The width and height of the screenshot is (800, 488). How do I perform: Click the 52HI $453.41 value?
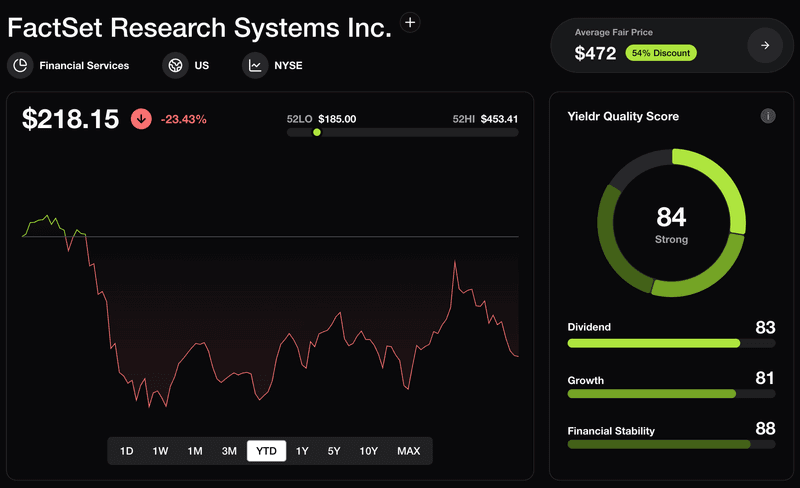(x=485, y=119)
